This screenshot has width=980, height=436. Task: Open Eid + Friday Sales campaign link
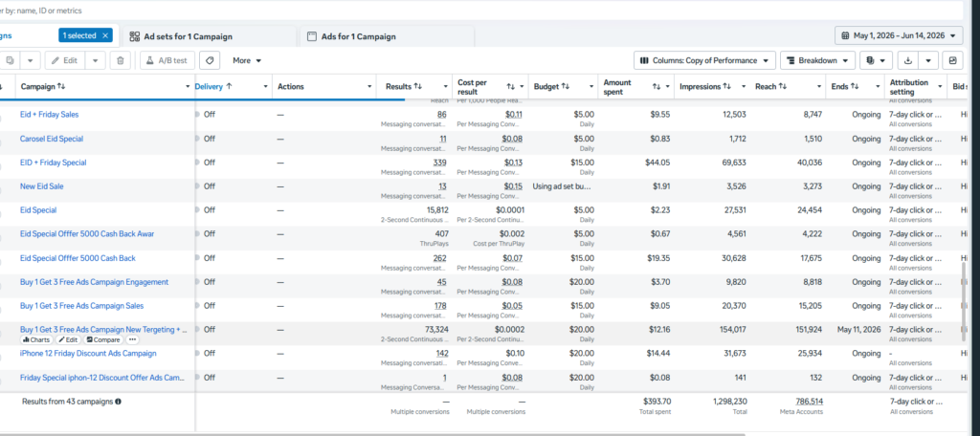(x=50, y=115)
